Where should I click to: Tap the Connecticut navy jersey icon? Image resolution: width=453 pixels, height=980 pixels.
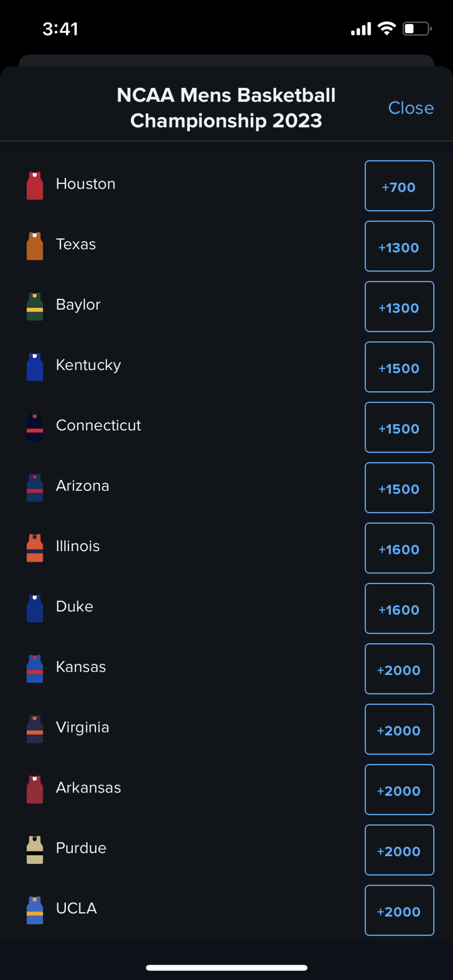[x=35, y=427]
